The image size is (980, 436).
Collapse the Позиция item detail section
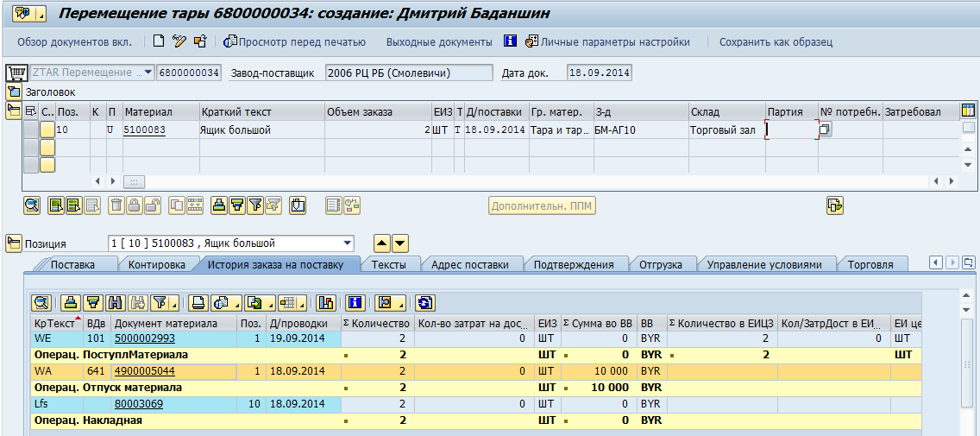click(14, 243)
